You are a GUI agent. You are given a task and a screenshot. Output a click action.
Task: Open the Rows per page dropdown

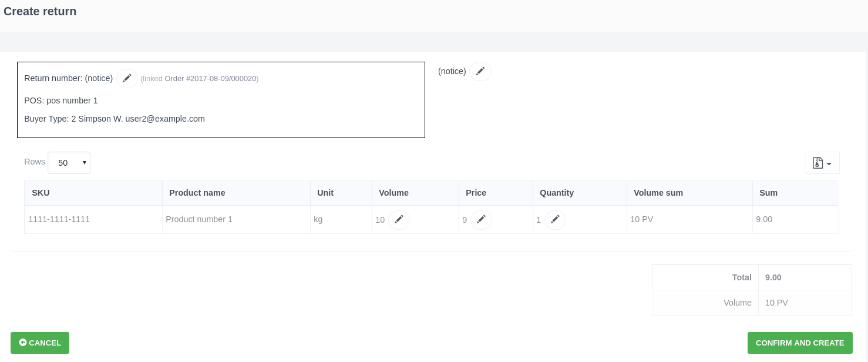coord(69,163)
